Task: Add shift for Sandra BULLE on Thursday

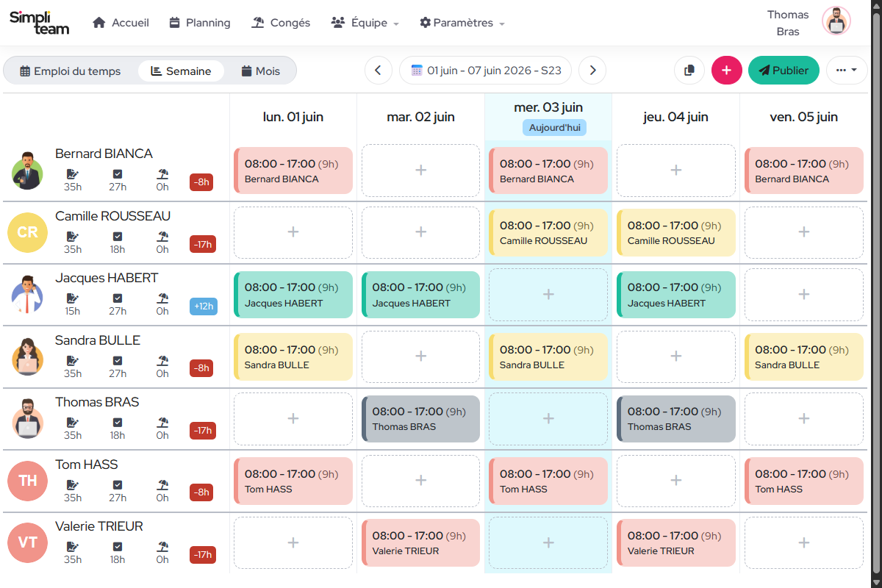Action: (x=676, y=356)
